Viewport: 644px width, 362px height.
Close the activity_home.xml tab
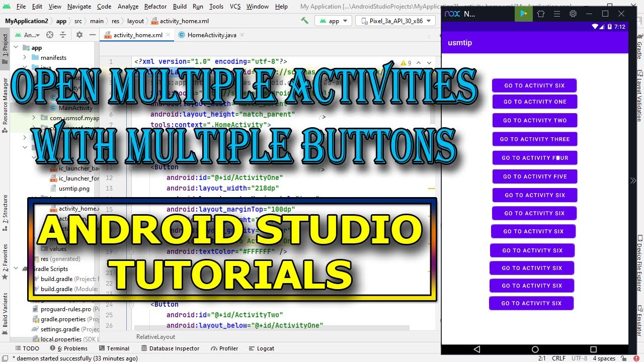[x=168, y=35]
